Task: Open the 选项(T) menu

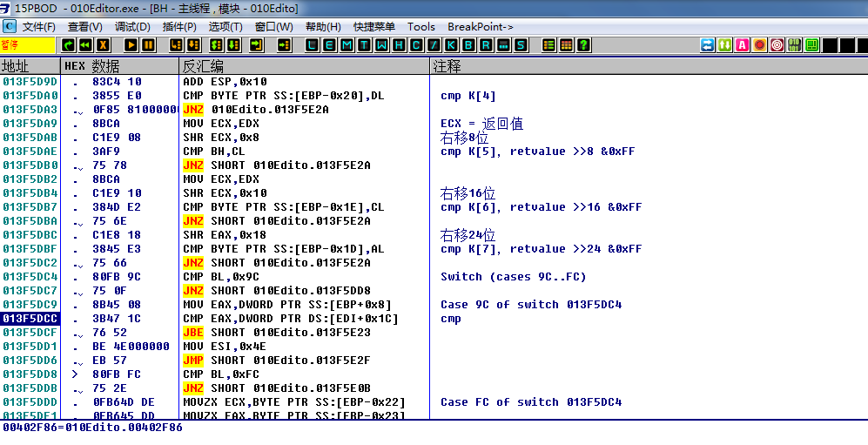Action: (x=225, y=27)
